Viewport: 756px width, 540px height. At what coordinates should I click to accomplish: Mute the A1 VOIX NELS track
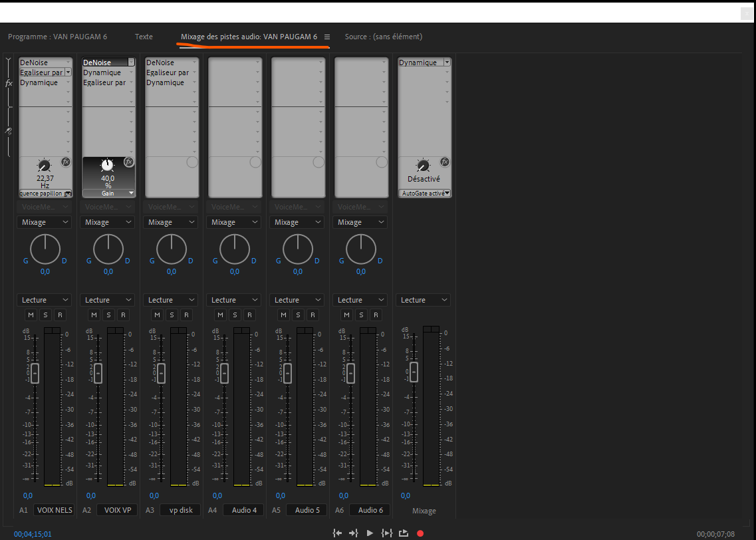pyautogui.click(x=31, y=315)
